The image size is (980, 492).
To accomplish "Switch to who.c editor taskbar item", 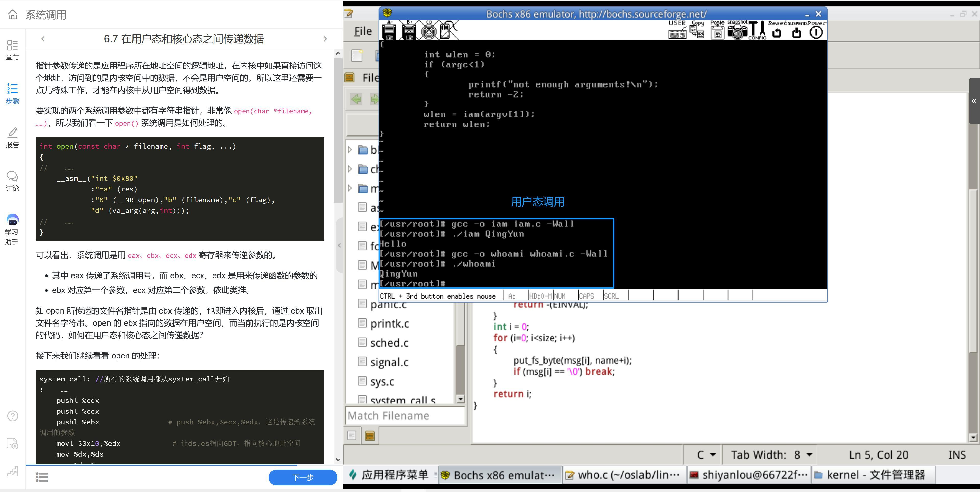I will pos(624,475).
